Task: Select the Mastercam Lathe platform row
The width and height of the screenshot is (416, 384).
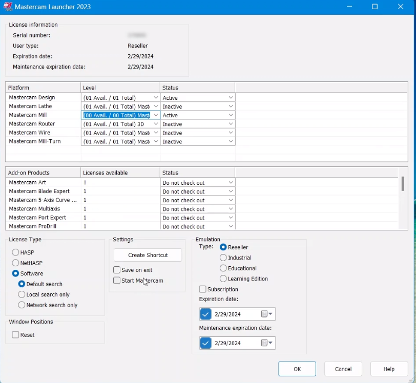Action: tap(30, 106)
